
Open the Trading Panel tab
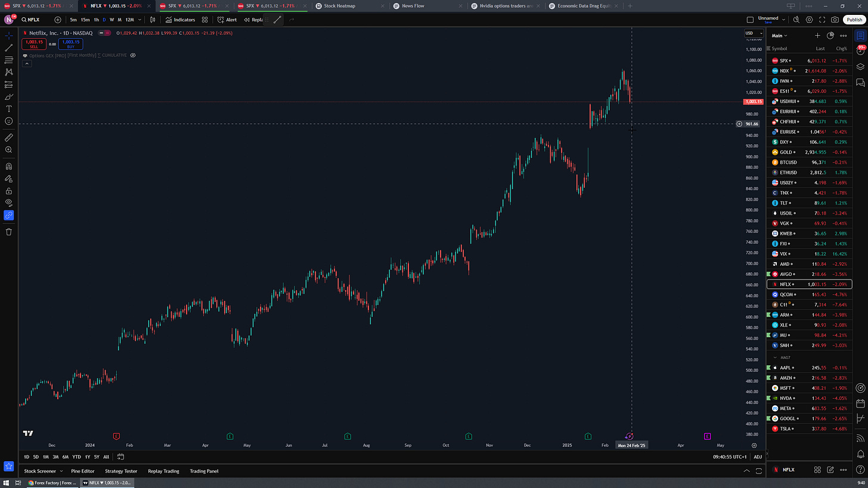tap(204, 471)
